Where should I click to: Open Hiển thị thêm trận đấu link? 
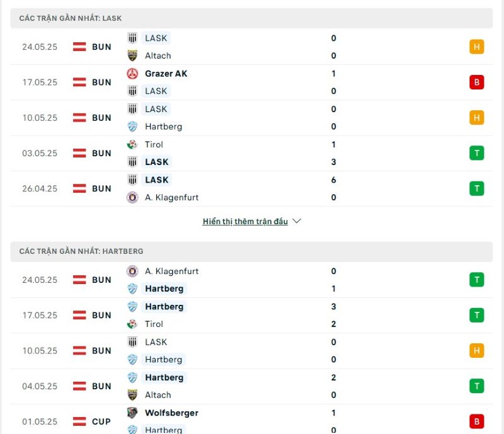pos(246,221)
